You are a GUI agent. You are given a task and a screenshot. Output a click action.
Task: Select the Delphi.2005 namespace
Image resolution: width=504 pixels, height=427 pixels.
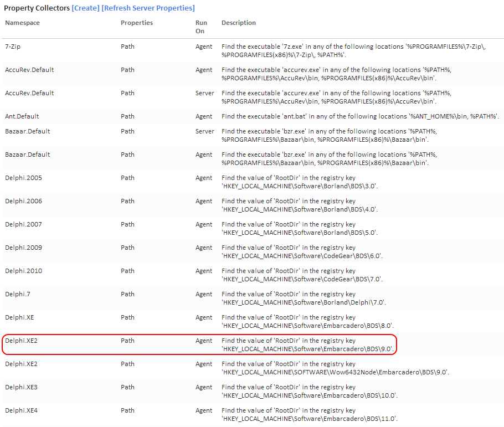[x=23, y=178]
